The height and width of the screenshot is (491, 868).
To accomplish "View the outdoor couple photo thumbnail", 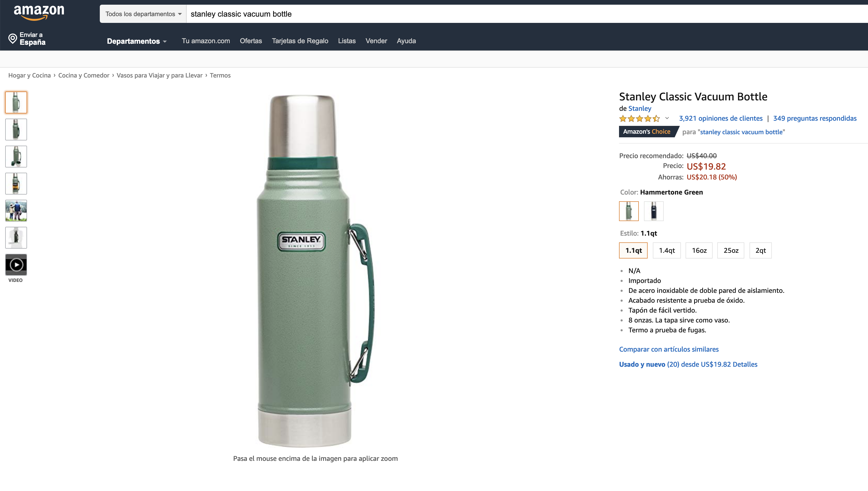I will click(16, 211).
